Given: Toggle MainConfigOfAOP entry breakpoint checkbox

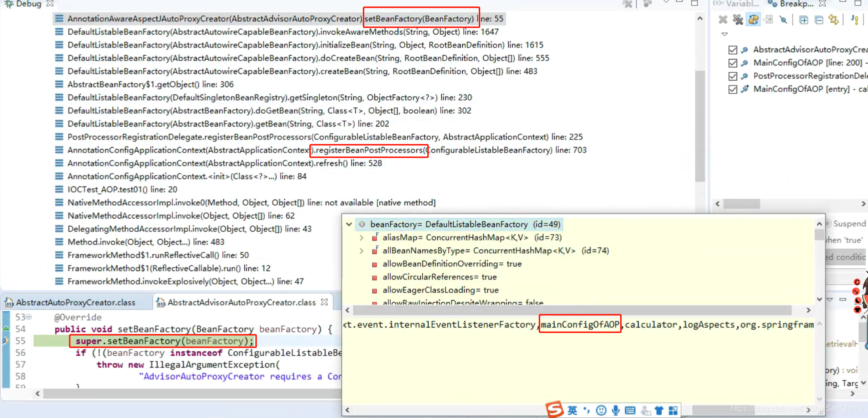Looking at the screenshot, I should pos(733,89).
